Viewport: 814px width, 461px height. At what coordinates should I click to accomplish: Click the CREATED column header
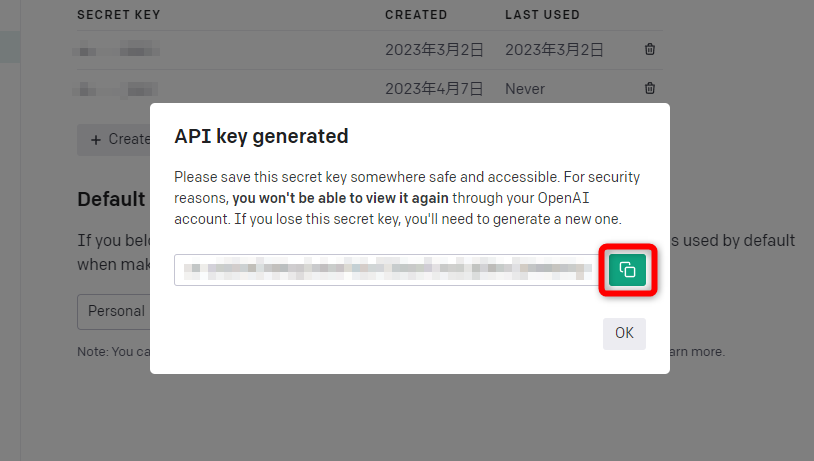[x=416, y=15]
